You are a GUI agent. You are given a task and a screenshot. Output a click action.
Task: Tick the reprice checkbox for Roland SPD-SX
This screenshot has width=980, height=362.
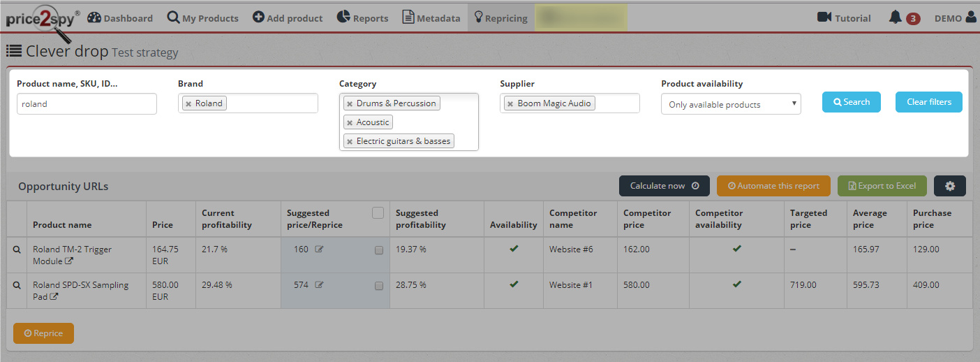pyautogui.click(x=379, y=286)
